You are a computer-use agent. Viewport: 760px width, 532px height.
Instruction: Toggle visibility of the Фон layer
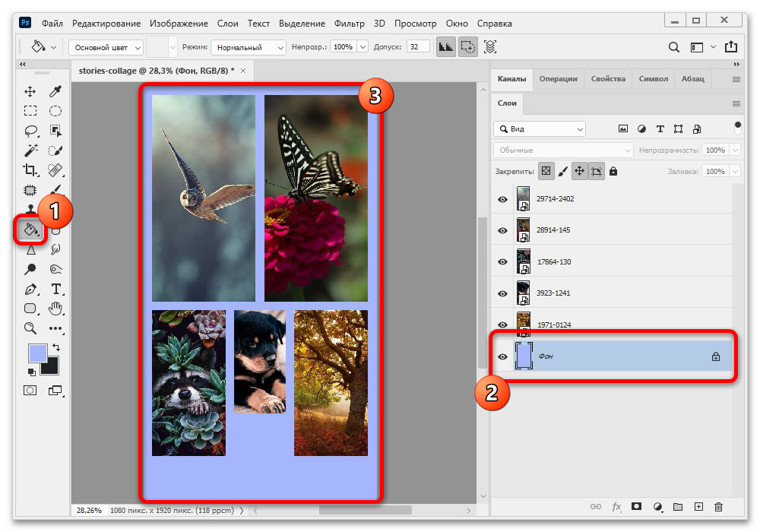(x=502, y=356)
